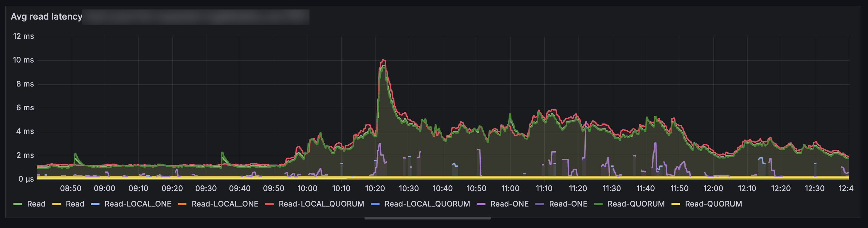This screenshot has height=228, width=868.
Task: Toggle the Read-QUORUM label beside the dark green swatch
Action: tap(636, 204)
